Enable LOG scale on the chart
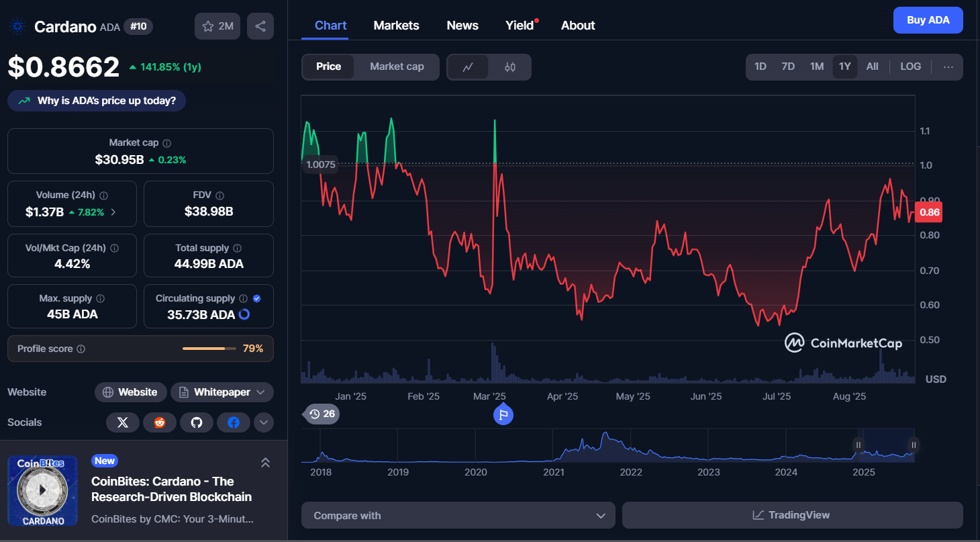The width and height of the screenshot is (980, 542). [x=910, y=66]
